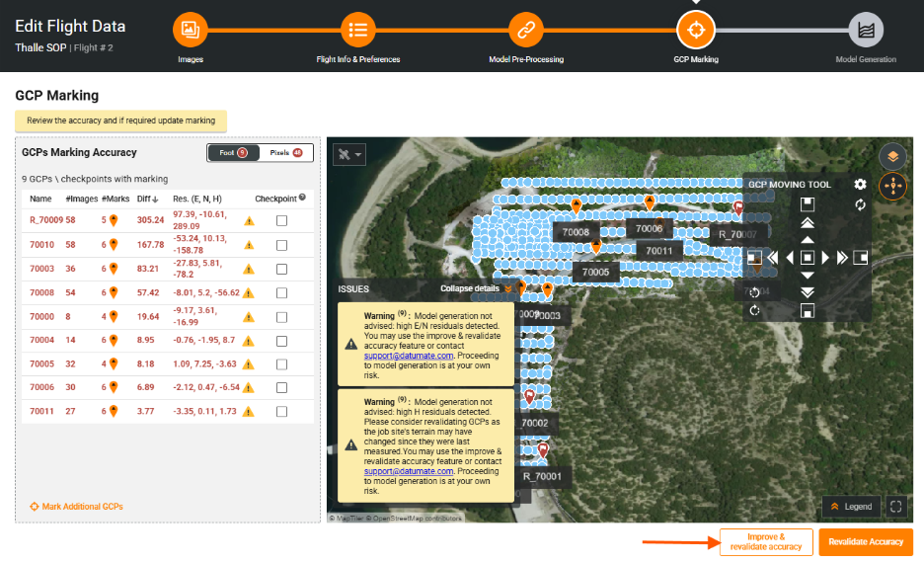924x563 pixels.
Task: Switch accuracy units to Pixels
Action: [287, 153]
